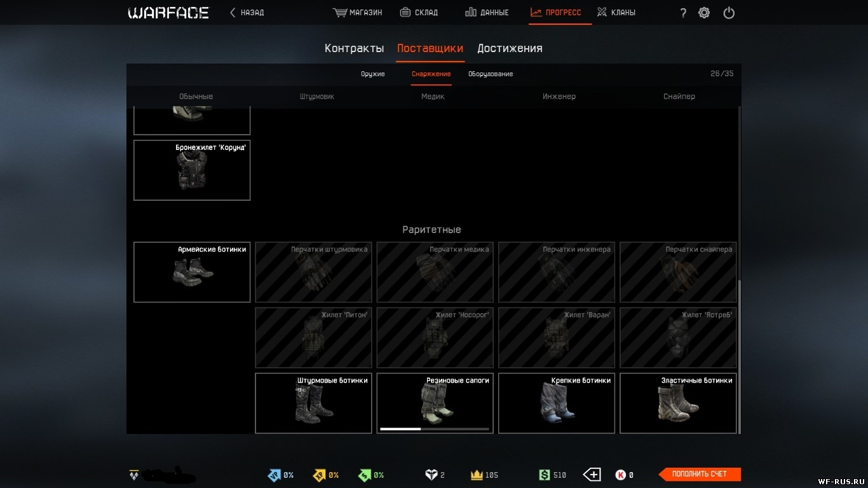Click Пополнить счет button
This screenshot has height=488, width=868.
(x=699, y=474)
